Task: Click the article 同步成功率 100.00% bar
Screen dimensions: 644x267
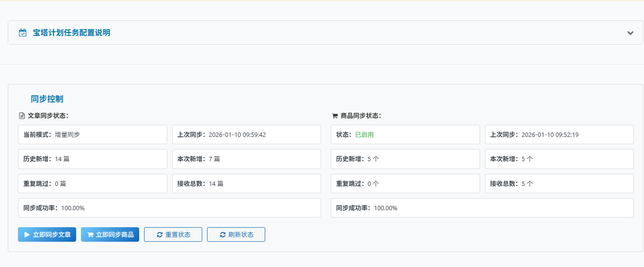Action: 169,208
